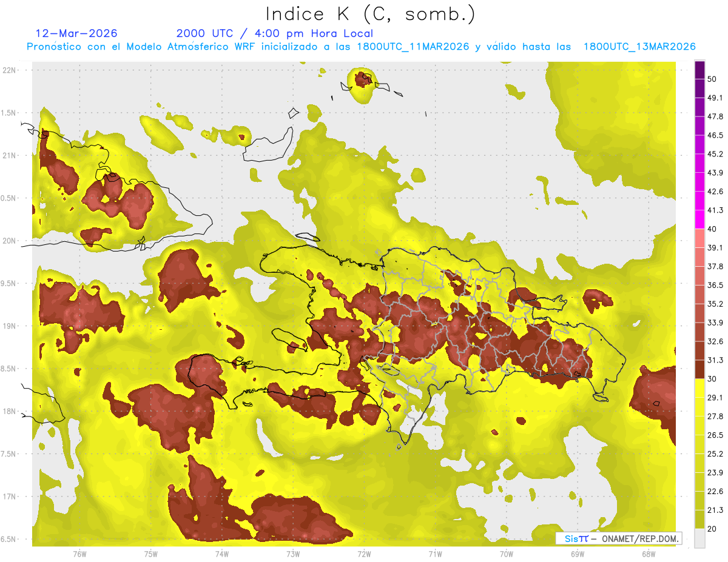The height and width of the screenshot is (562, 728).
Task: Select the bright yellow swatch between 30 and 29.1
Action: click(699, 388)
